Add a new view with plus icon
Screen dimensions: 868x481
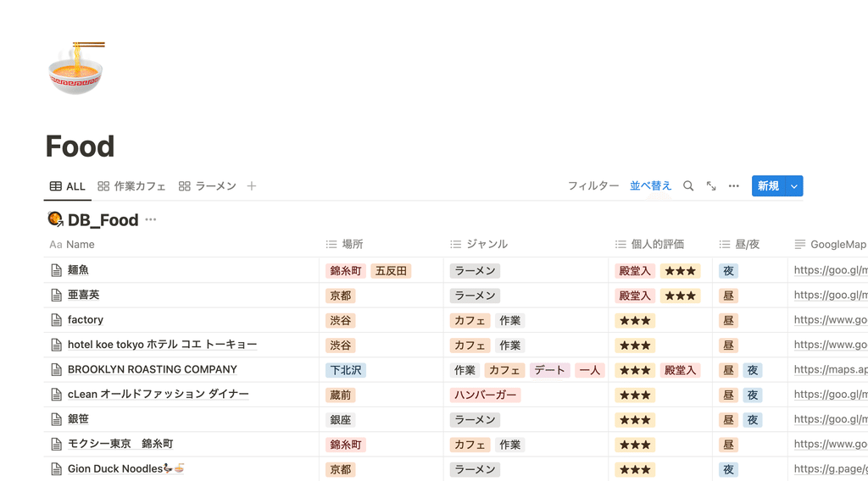(x=251, y=185)
